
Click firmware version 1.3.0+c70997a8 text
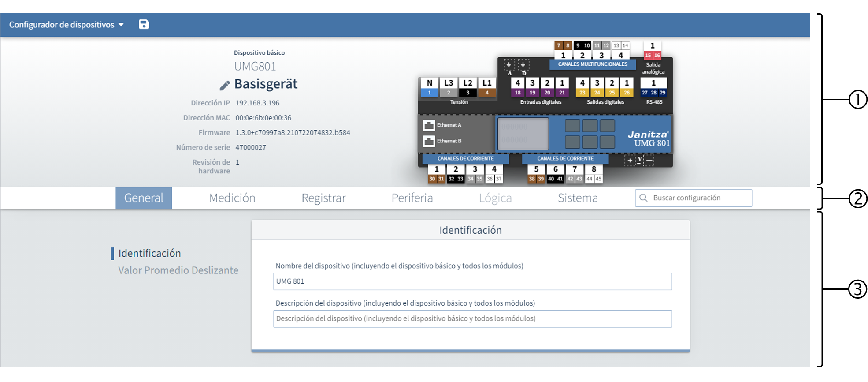[293, 133]
